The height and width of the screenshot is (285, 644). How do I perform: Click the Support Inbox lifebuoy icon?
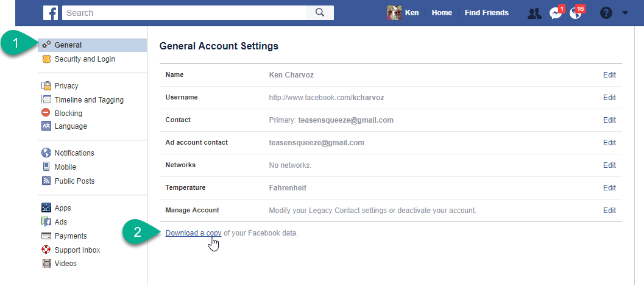click(x=46, y=250)
